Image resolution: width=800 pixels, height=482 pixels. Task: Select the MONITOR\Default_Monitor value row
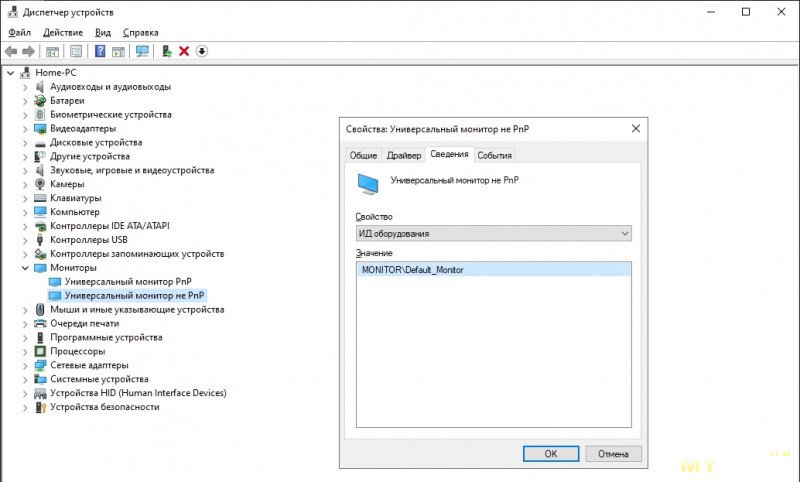tap(493, 269)
